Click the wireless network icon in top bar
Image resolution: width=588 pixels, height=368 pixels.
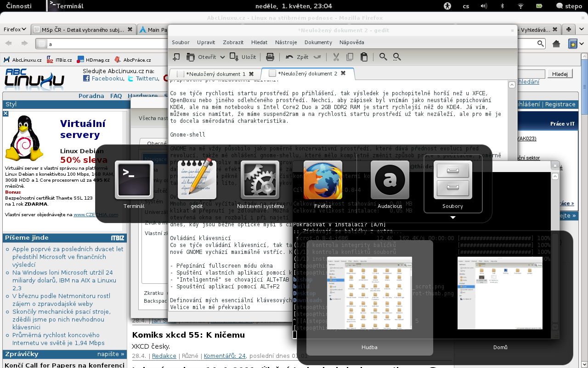click(520, 6)
